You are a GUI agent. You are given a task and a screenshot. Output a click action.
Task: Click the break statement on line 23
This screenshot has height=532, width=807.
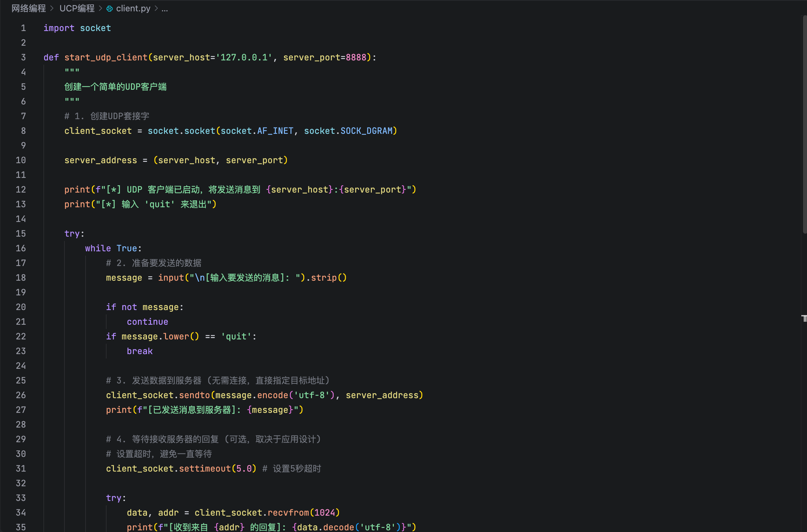[x=140, y=351]
